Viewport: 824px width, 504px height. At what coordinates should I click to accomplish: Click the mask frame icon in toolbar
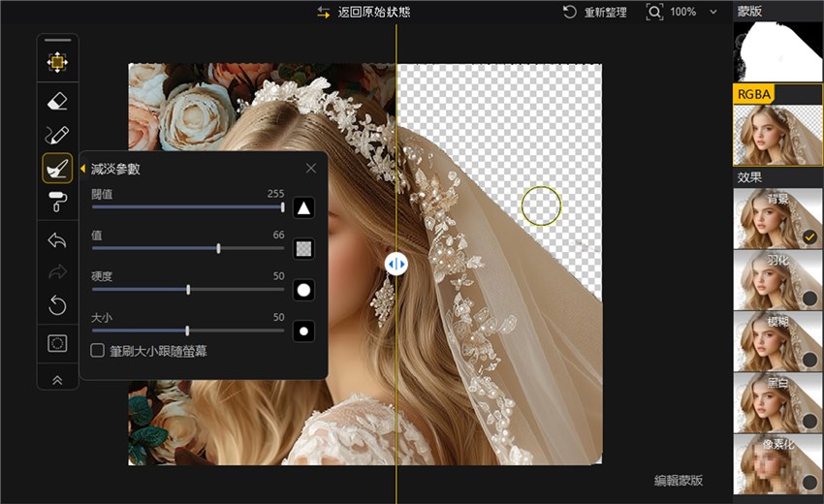[57, 343]
